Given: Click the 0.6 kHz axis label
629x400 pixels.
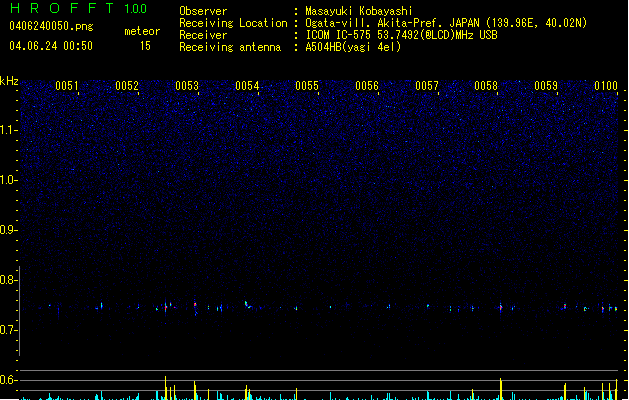Looking at the screenshot, I should click(x=8, y=380).
